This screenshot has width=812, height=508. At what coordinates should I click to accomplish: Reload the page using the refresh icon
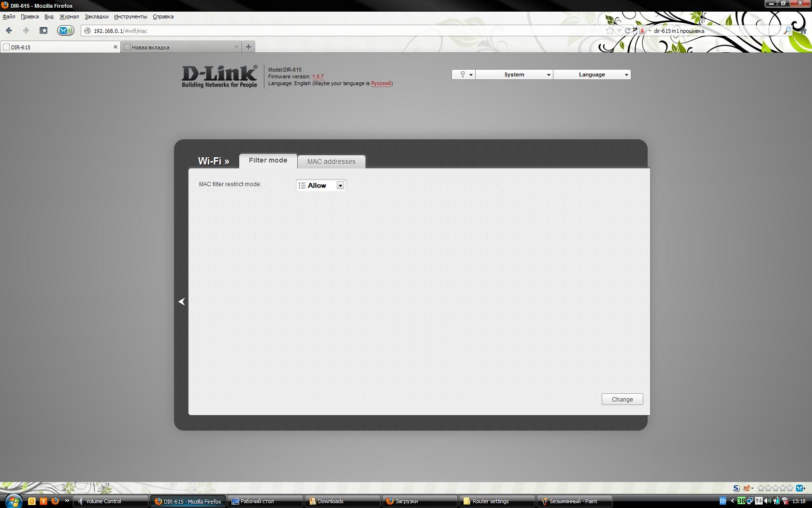click(628, 30)
